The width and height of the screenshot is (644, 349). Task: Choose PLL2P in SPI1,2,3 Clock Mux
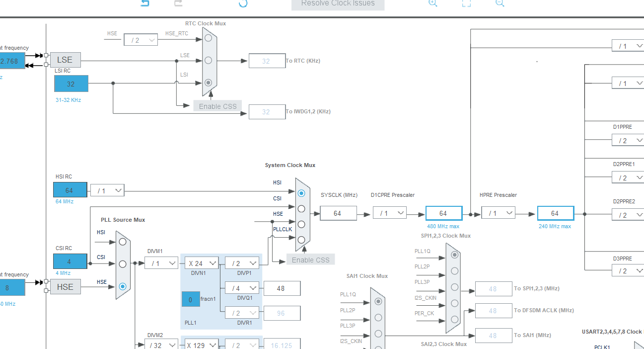454,271
